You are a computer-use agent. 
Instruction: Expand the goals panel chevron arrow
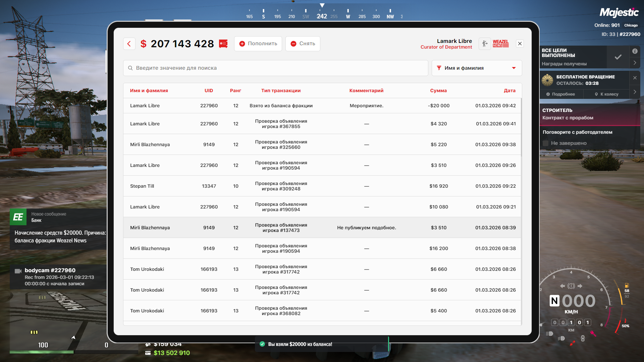coord(635,63)
